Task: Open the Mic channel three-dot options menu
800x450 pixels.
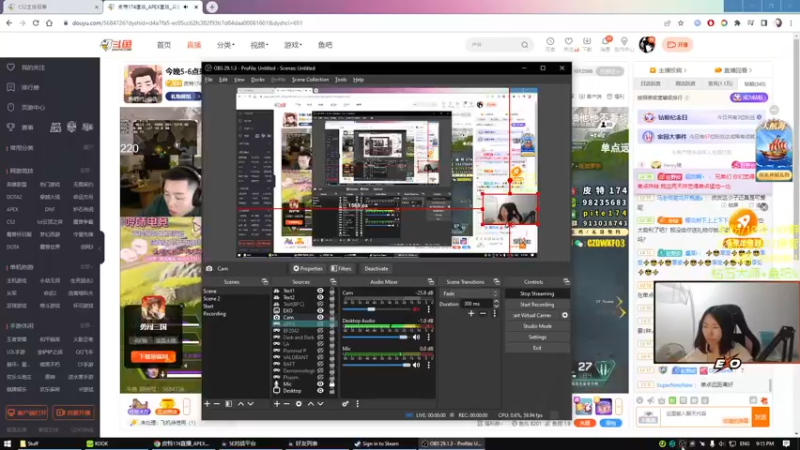Action: [429, 365]
